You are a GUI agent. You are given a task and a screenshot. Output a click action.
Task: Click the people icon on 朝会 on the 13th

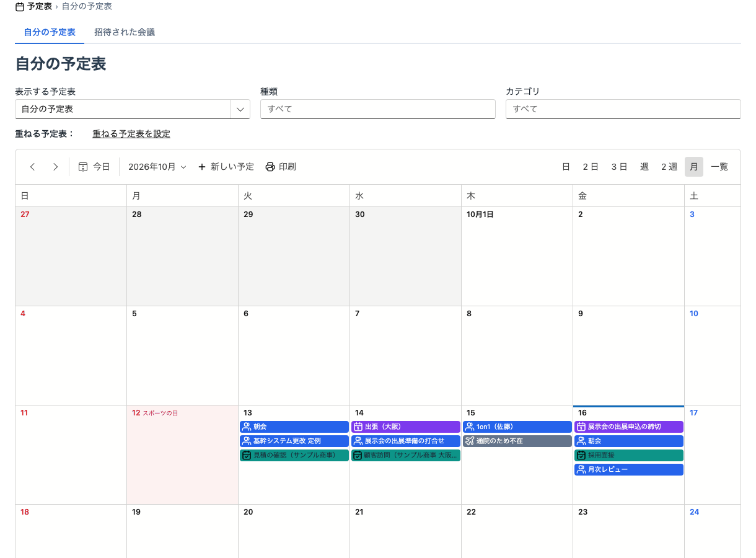[x=246, y=427]
